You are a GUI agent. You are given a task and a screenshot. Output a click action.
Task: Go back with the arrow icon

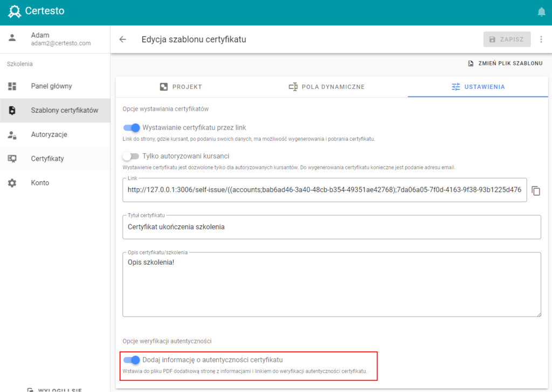[122, 39]
